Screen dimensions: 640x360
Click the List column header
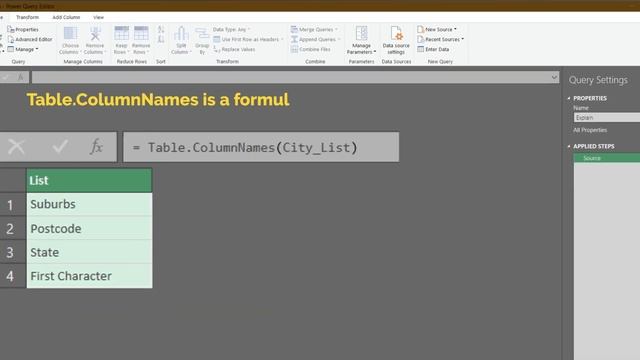pyautogui.click(x=89, y=180)
